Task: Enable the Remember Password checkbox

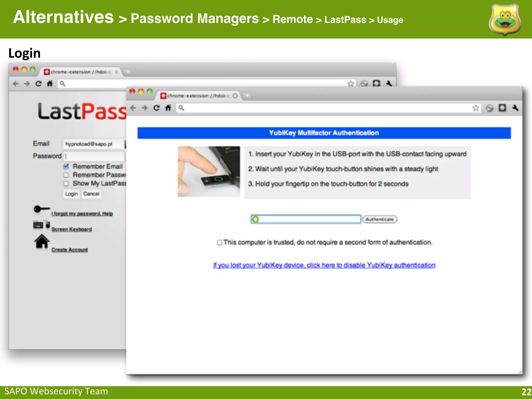Action: coord(66,175)
